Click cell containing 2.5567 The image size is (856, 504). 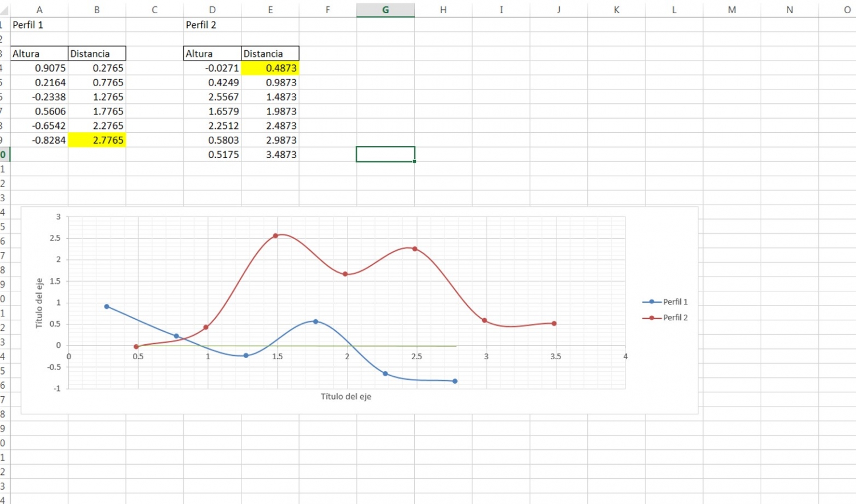click(x=212, y=97)
